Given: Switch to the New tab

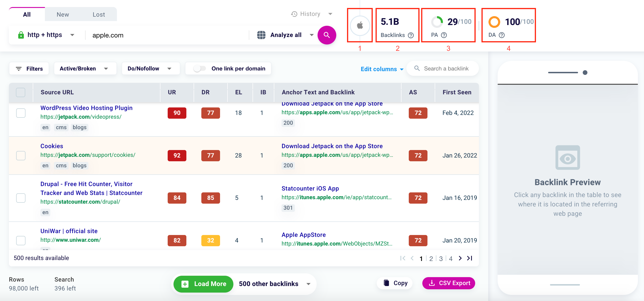Looking at the screenshot, I should [62, 15].
